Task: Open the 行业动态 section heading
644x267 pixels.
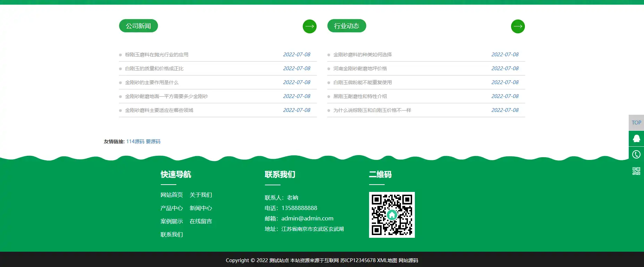Action: click(x=346, y=26)
